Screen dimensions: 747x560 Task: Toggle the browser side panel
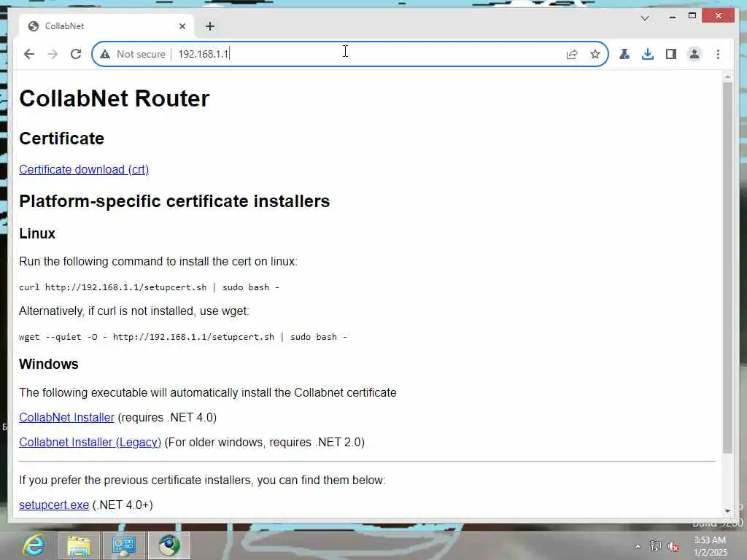click(671, 54)
